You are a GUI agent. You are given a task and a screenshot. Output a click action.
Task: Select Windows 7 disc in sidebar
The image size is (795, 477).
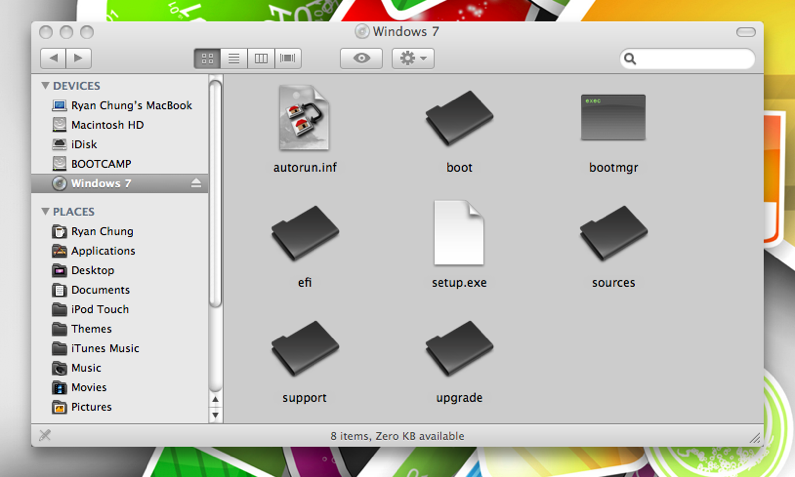pyautogui.click(x=120, y=183)
